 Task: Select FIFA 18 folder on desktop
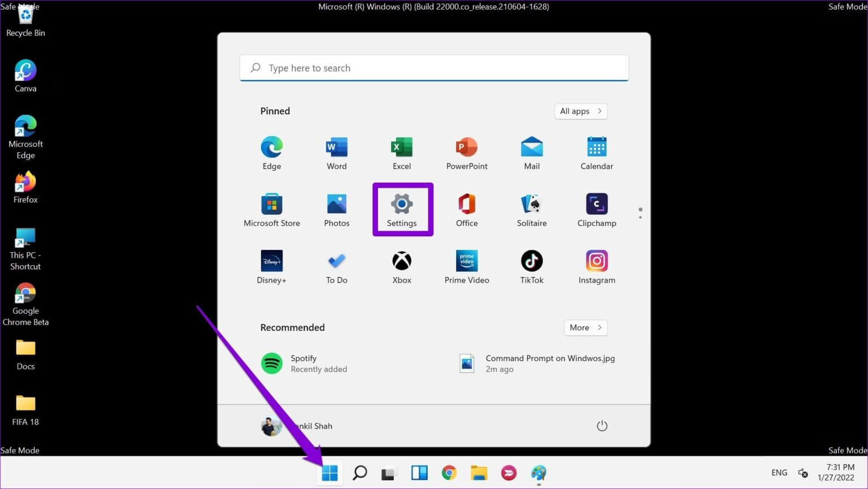point(25,410)
